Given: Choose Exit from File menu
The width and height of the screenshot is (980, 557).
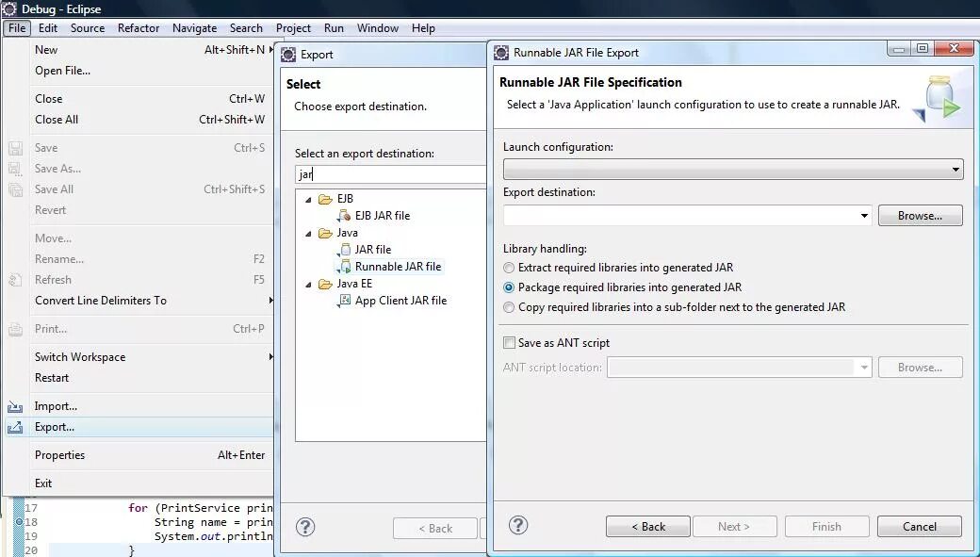Looking at the screenshot, I should click(139, 483).
